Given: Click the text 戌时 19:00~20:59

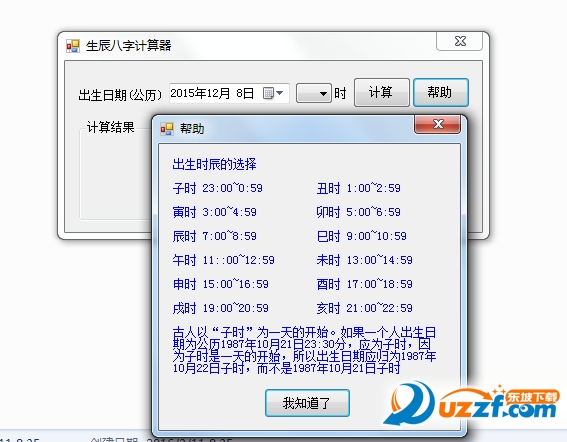Looking at the screenshot, I should pyautogui.click(x=221, y=308).
